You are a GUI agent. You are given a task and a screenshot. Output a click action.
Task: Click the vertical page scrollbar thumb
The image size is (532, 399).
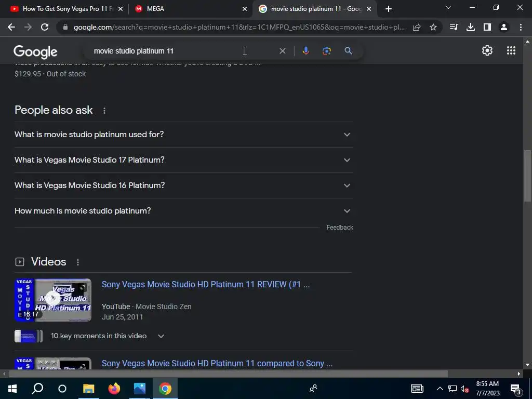(x=527, y=176)
